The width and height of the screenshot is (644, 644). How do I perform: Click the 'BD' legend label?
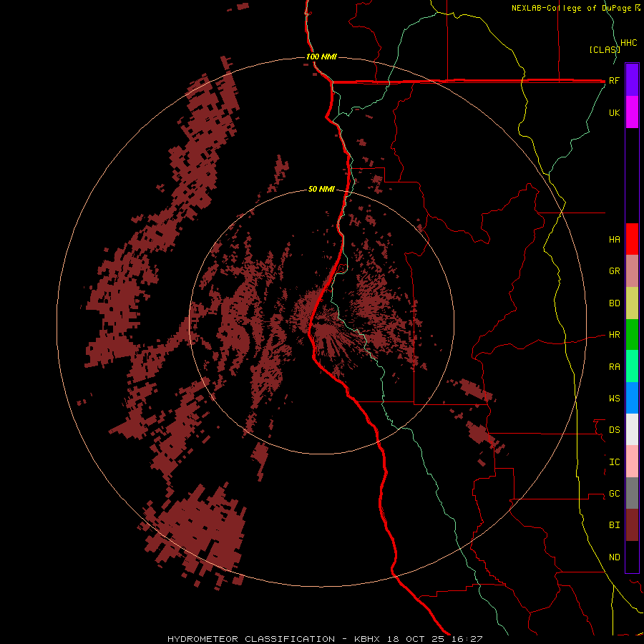point(614,303)
